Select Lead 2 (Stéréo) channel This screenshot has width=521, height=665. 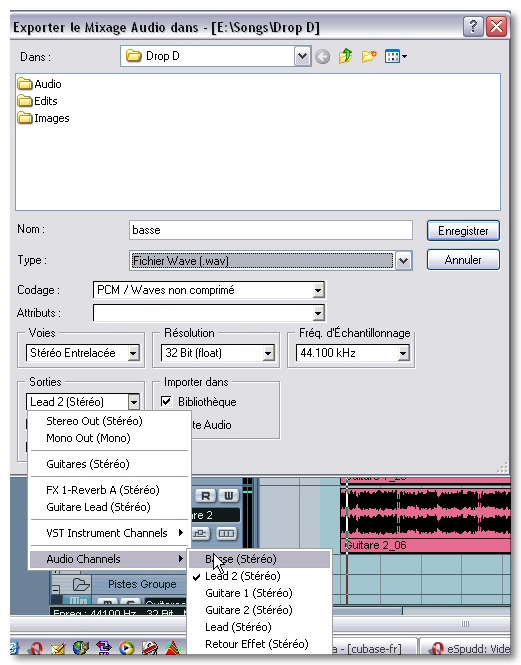point(259,576)
